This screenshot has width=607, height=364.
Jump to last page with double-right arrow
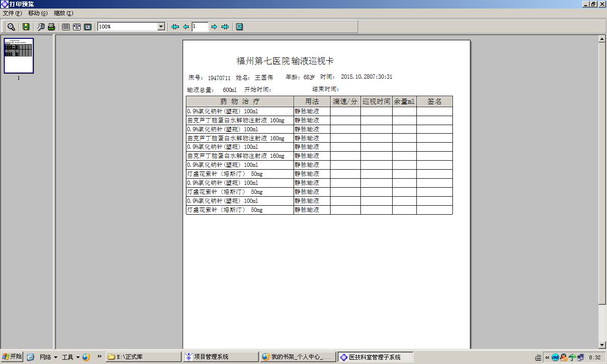225,27
